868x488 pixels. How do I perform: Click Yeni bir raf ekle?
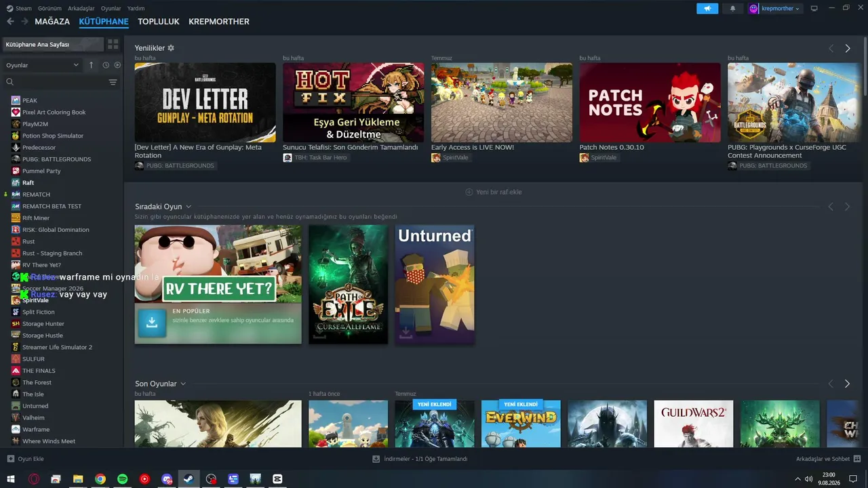point(493,192)
